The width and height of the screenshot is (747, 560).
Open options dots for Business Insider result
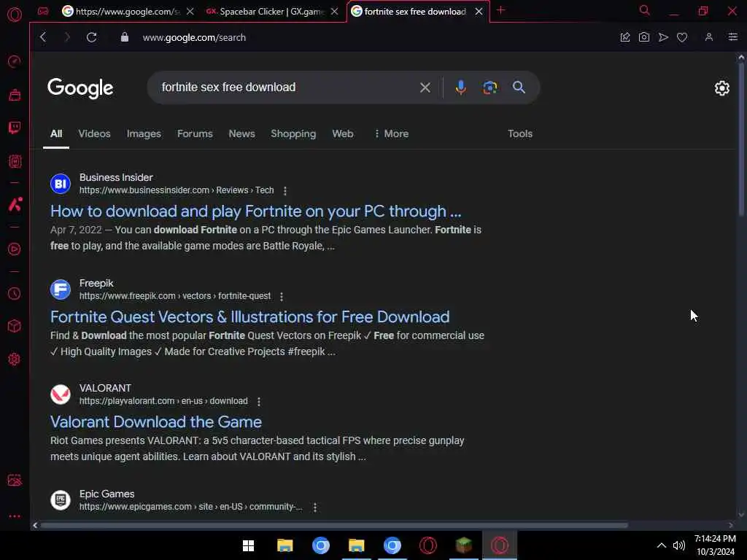[x=285, y=190]
